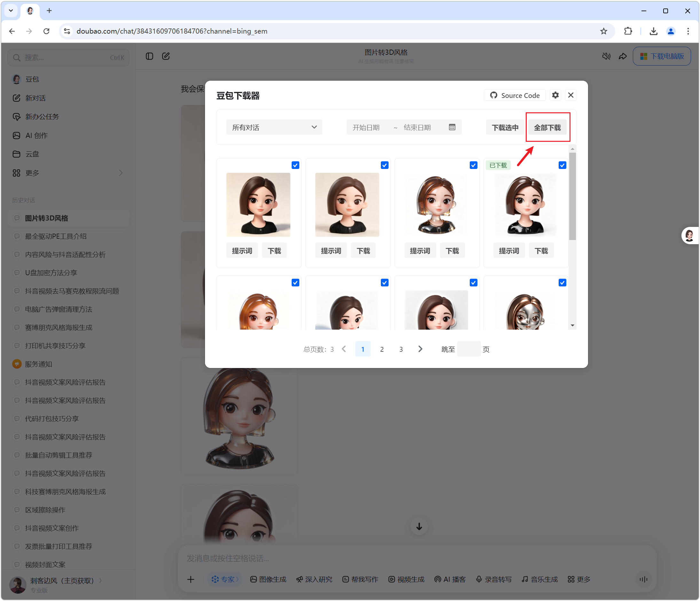
Task: Click previous page arrow in pagination
Action: (344, 349)
